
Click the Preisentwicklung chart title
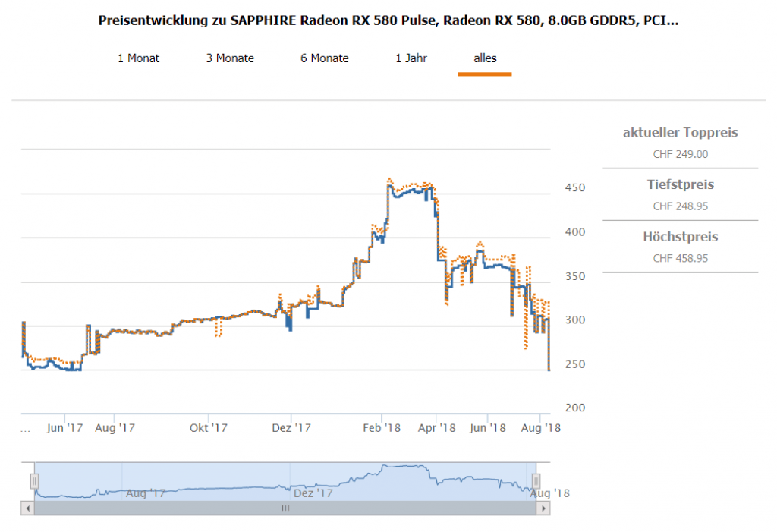(x=388, y=20)
